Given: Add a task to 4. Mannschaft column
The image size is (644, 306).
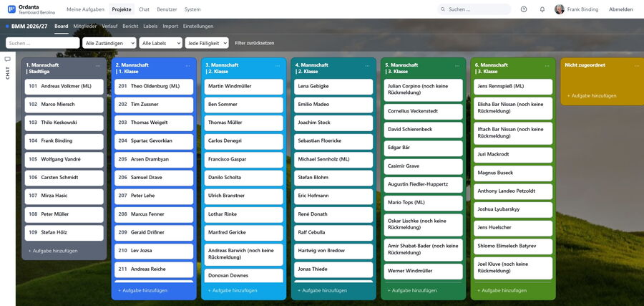Looking at the screenshot, I should click(322, 290).
